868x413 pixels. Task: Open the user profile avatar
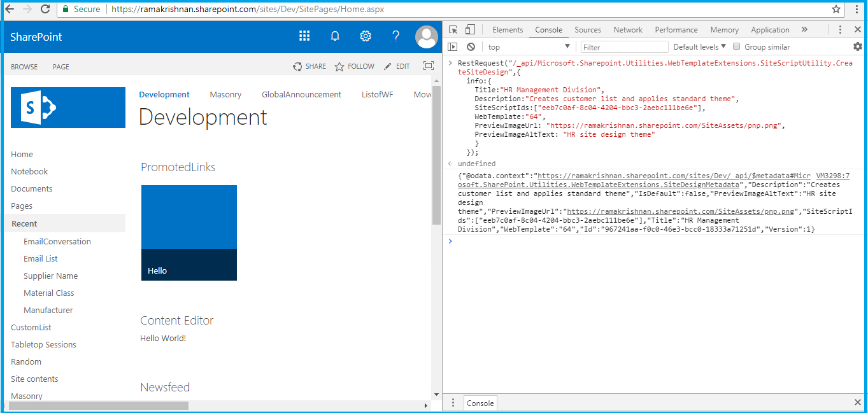point(426,37)
